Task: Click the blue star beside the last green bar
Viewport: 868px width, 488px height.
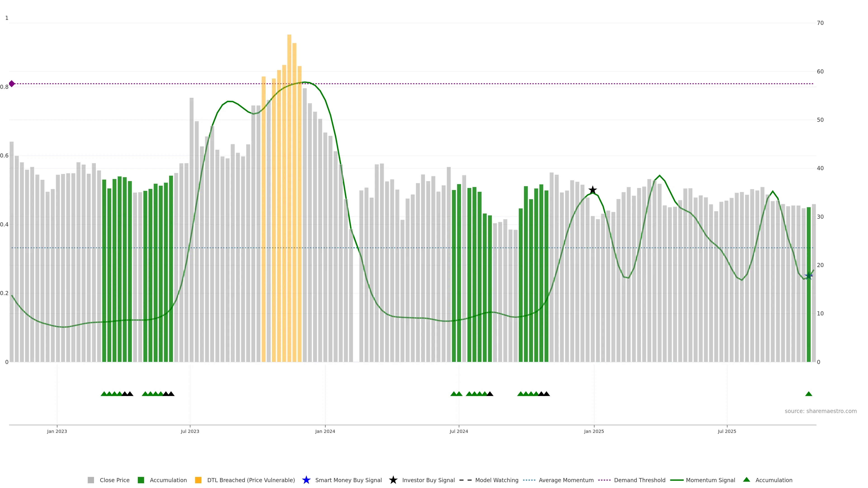Action: [x=809, y=276]
